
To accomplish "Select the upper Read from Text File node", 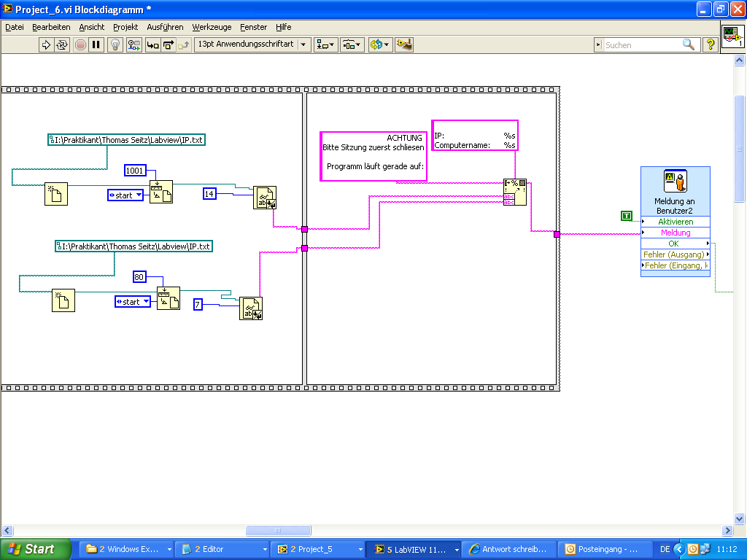I will [265, 198].
